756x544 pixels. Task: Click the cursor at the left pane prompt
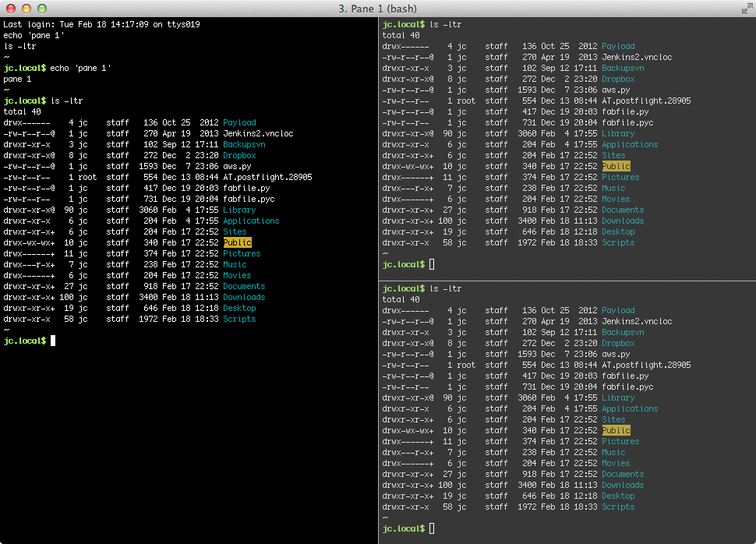point(53,341)
